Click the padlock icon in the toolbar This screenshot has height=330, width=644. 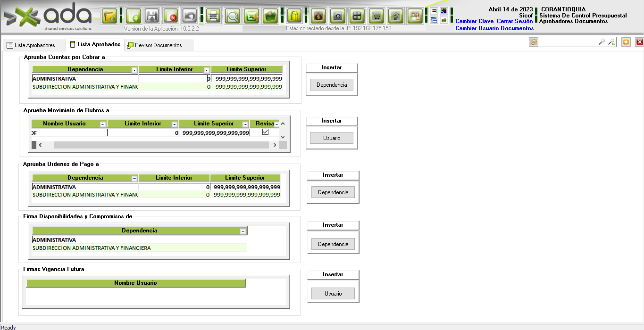pos(294,16)
